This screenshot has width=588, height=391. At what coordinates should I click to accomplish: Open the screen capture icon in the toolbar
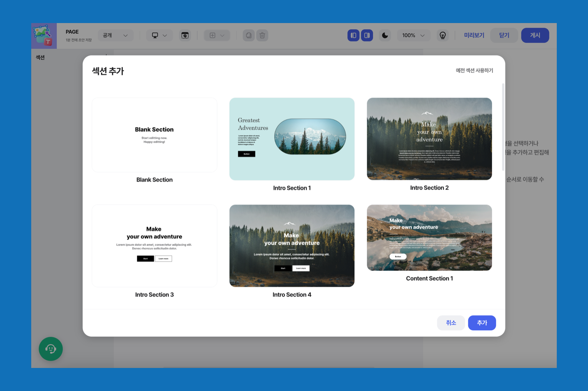(185, 35)
